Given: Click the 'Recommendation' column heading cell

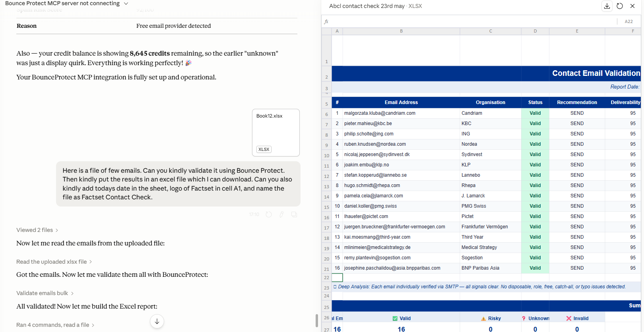Looking at the screenshot, I should [x=577, y=102].
